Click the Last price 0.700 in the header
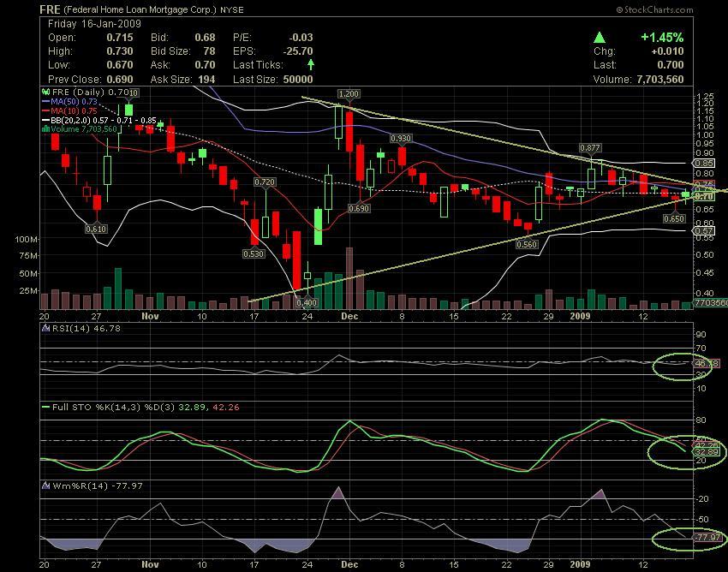This screenshot has height=572, width=728. (671, 65)
